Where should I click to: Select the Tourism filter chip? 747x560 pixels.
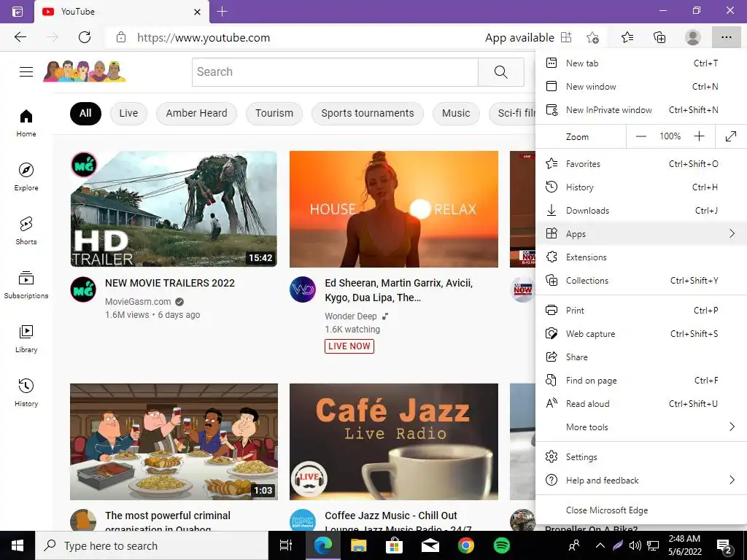[274, 113]
